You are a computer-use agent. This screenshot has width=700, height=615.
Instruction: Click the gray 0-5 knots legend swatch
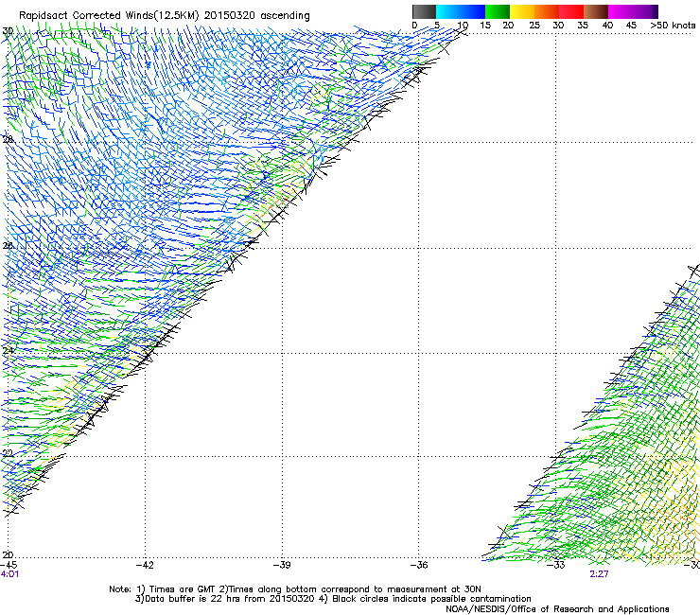tap(424, 11)
